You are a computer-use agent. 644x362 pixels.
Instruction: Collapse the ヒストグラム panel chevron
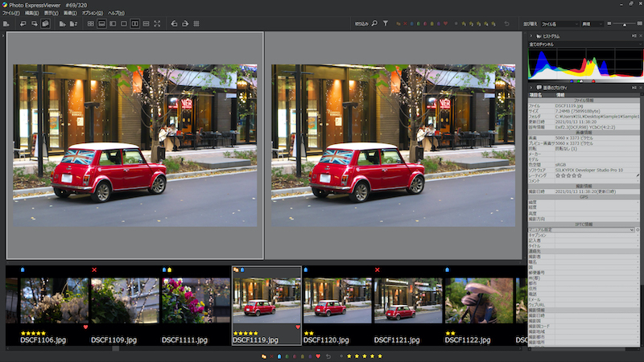(531, 36)
